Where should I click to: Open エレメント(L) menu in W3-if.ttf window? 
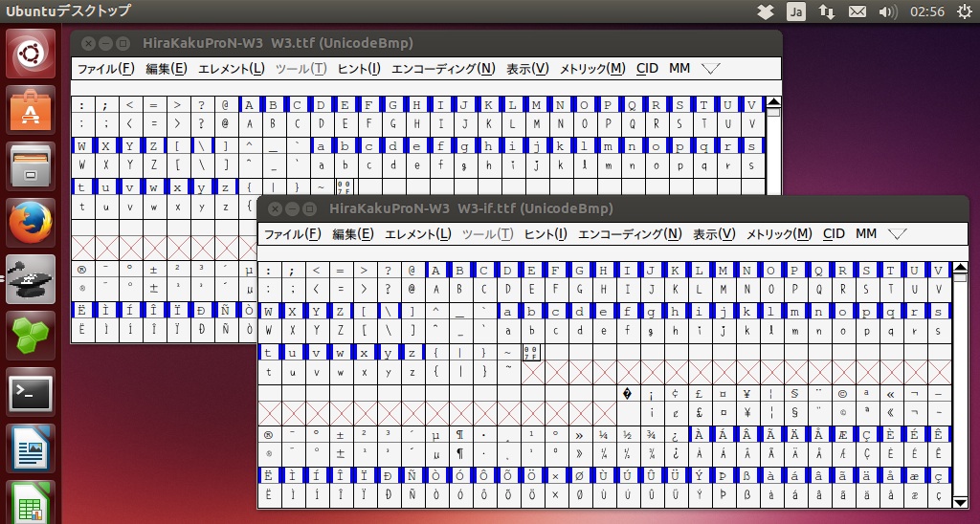pos(417,234)
